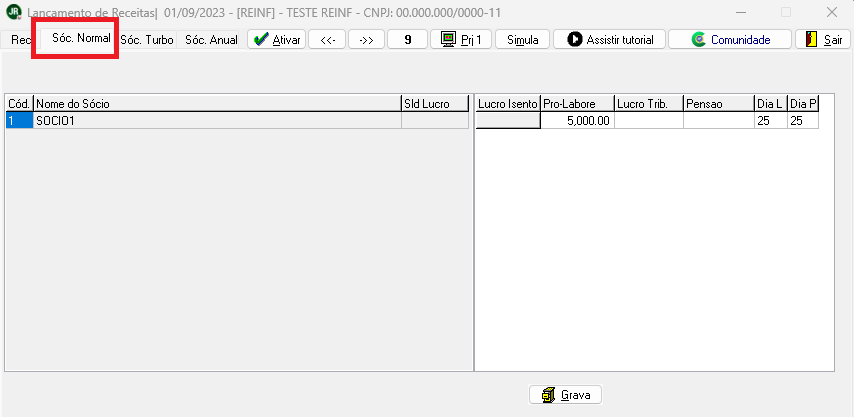Click the play icon for Assistir tutorial
854x417 pixels.
click(x=574, y=40)
